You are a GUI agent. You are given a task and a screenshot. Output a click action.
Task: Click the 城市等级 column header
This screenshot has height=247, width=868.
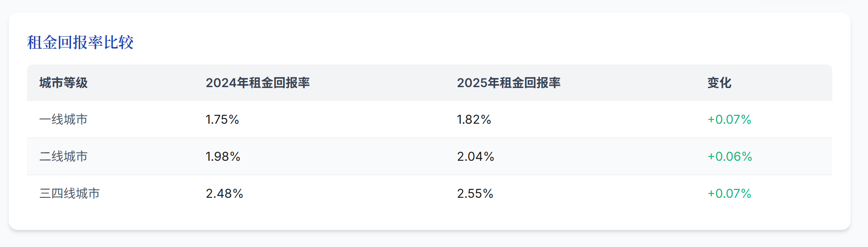click(64, 83)
